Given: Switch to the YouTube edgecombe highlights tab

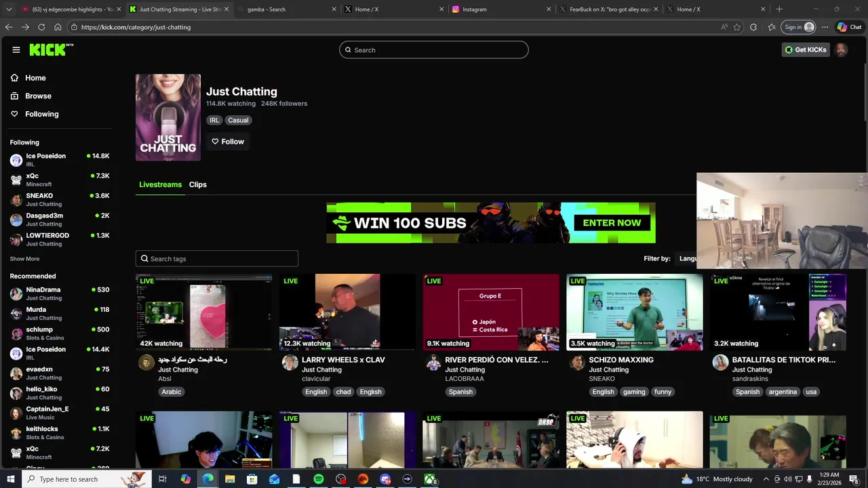Looking at the screenshot, I should pos(70,9).
